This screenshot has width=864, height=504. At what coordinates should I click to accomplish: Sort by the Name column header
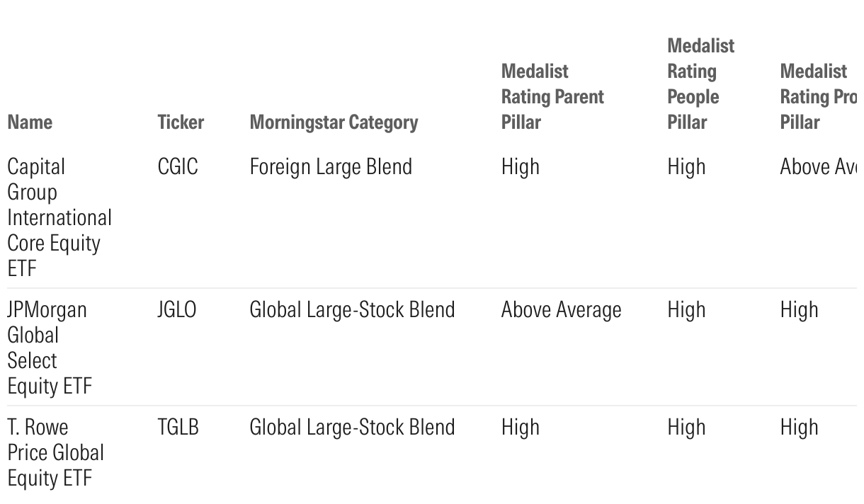[30, 122]
